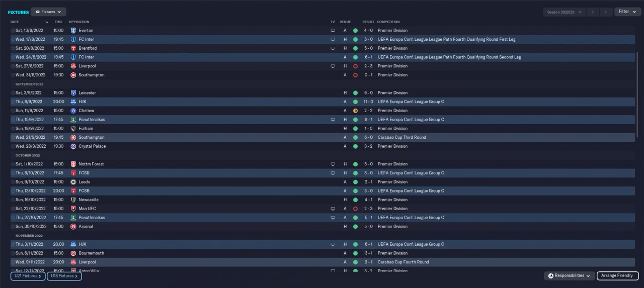The height and width of the screenshot is (288, 644).
Task: Open the 6 - 0 Carabao Cup Third Round result
Action: (x=368, y=137)
